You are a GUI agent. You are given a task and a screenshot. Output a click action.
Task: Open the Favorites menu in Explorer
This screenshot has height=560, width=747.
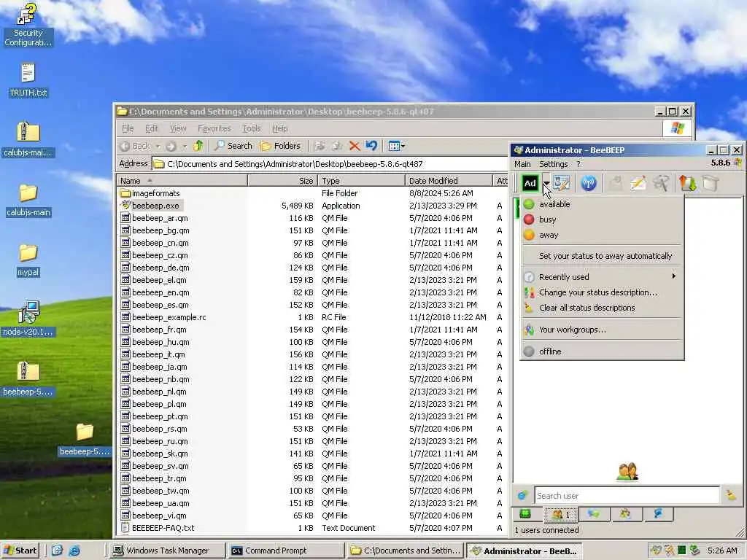pyautogui.click(x=214, y=128)
